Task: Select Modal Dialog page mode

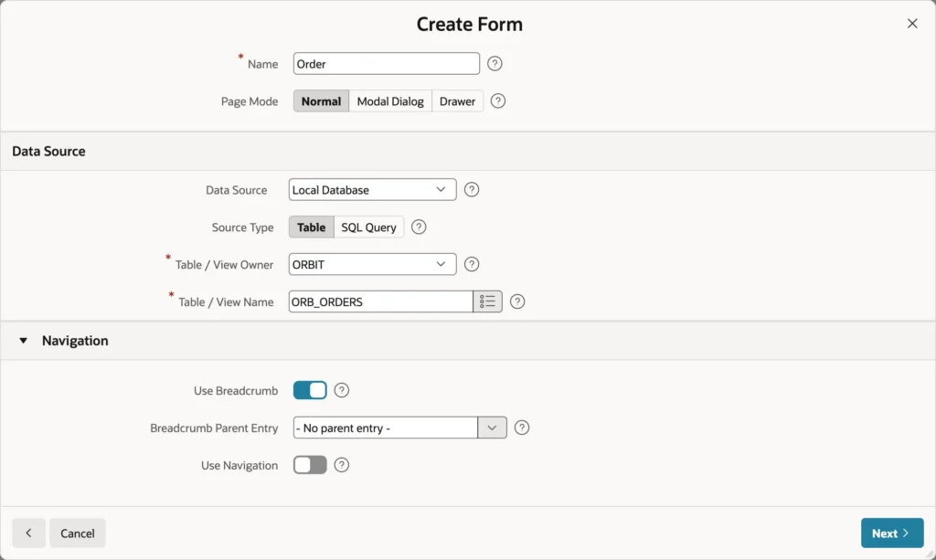Action: click(x=390, y=101)
